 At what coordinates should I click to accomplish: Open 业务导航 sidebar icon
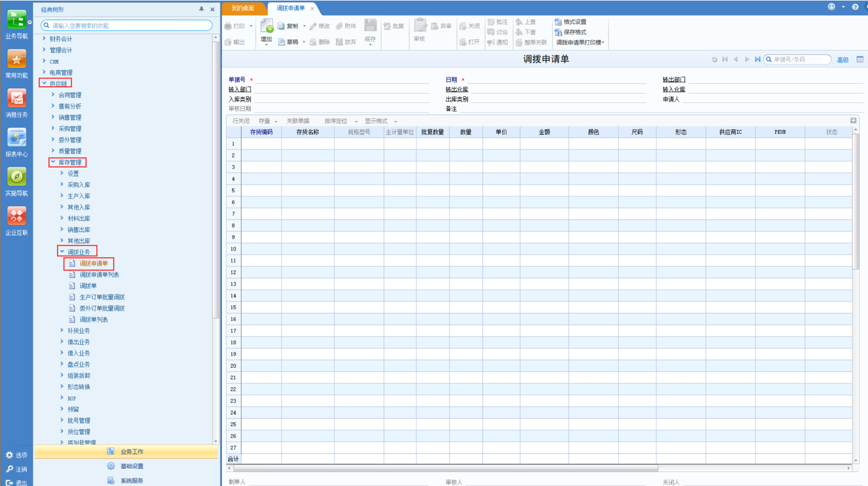point(16,20)
